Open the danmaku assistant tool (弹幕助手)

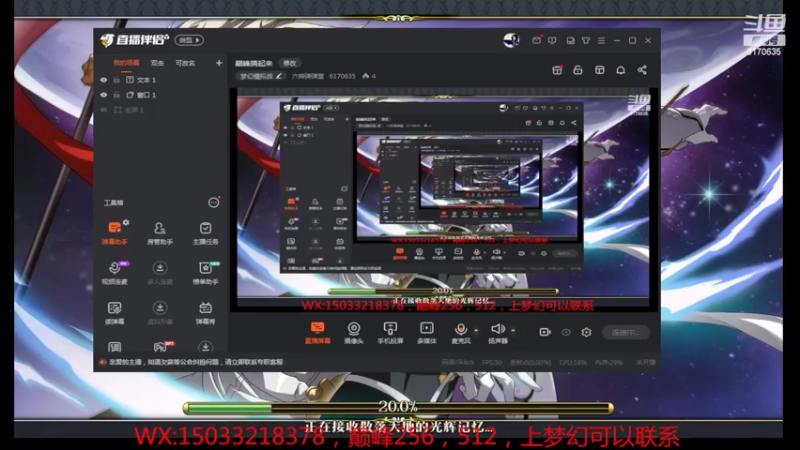pos(115,232)
